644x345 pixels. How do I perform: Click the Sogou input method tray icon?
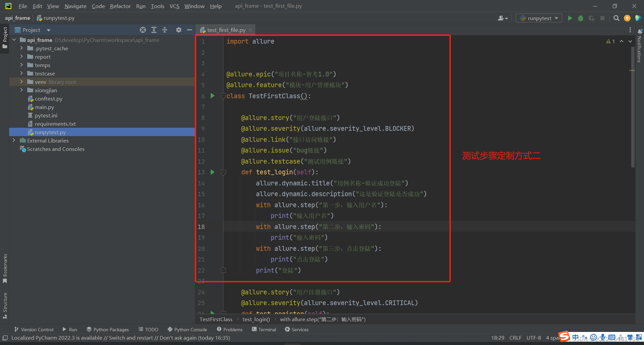(x=565, y=336)
